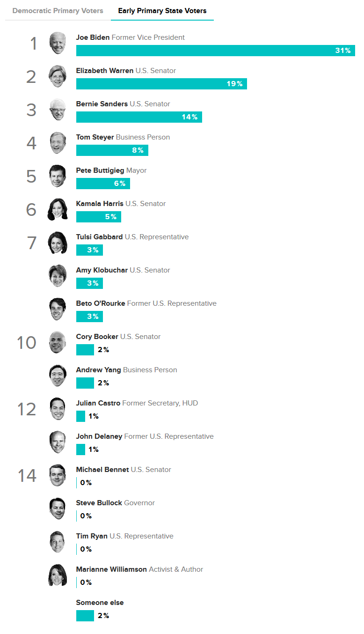364x634 pixels.
Task: Switch to Democratic Primary Voters tab
Action: coord(58,11)
